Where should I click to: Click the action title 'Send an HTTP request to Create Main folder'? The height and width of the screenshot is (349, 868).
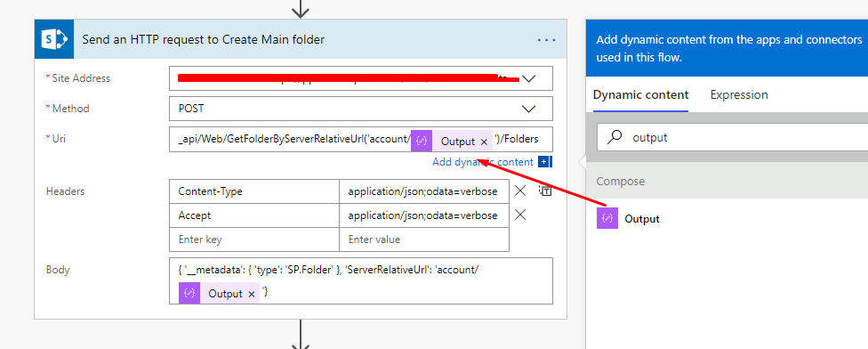[203, 39]
